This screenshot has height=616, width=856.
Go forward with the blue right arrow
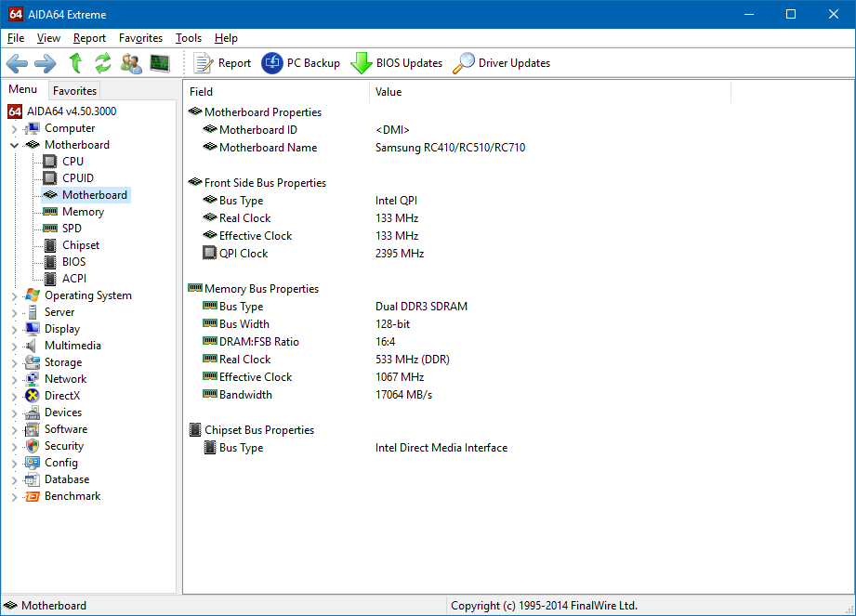pos(46,63)
